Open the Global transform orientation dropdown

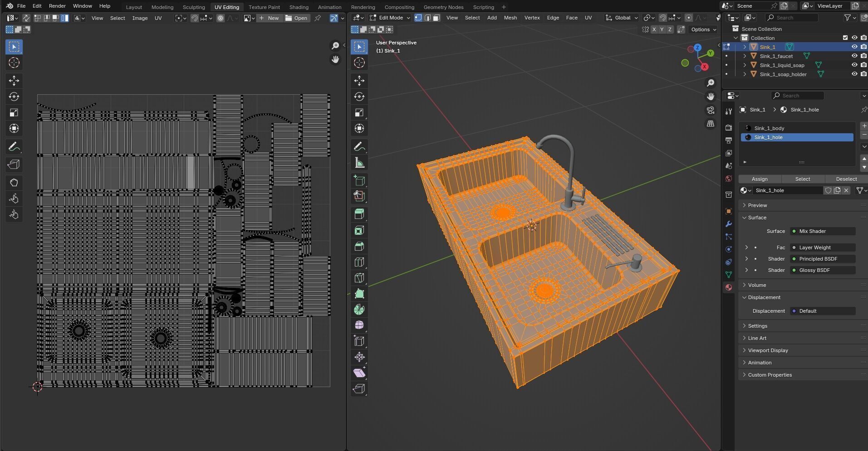[622, 18]
